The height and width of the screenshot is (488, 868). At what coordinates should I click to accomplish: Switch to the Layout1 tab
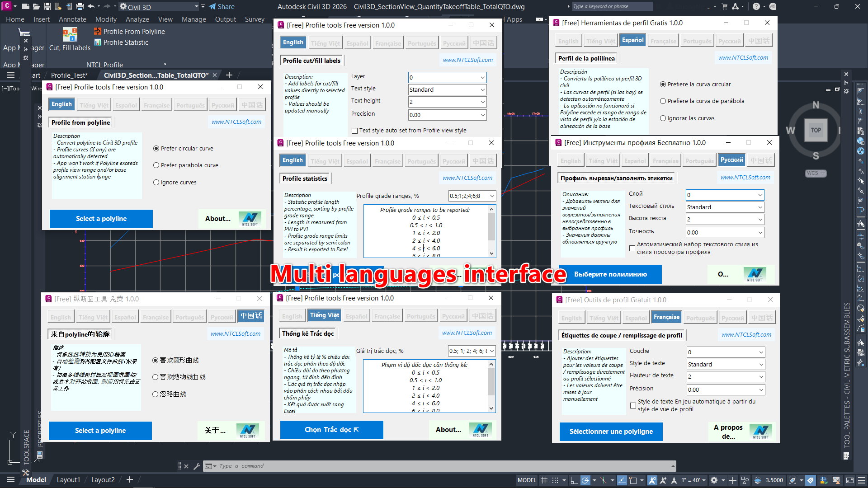[68, 480]
